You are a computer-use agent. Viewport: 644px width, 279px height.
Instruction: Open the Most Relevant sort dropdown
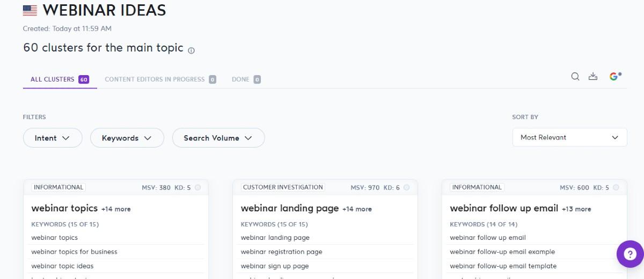pyautogui.click(x=569, y=137)
